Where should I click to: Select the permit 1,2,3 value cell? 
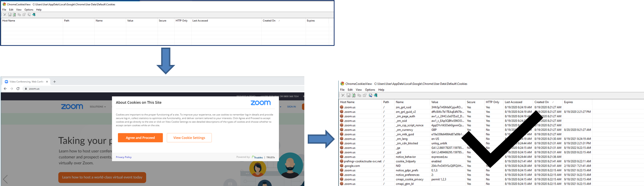point(439,179)
